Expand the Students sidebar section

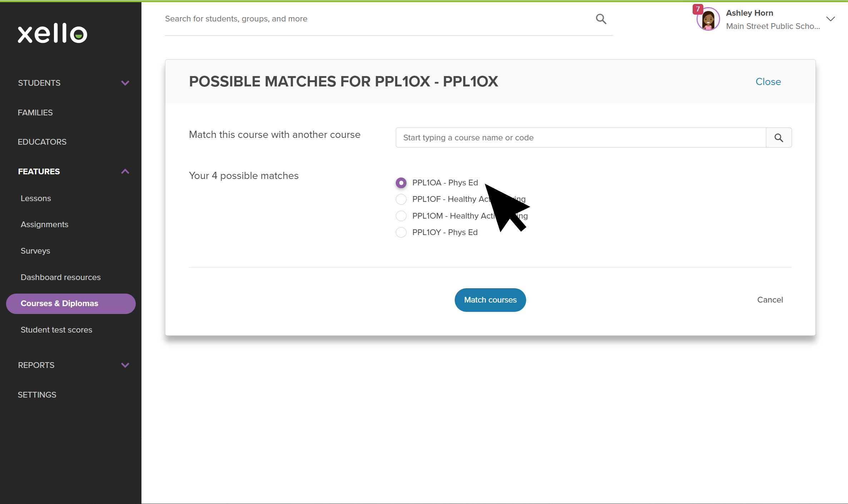pos(125,83)
